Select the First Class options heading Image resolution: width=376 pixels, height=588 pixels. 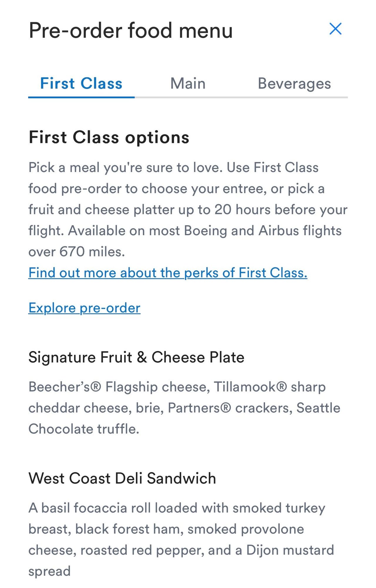(109, 137)
